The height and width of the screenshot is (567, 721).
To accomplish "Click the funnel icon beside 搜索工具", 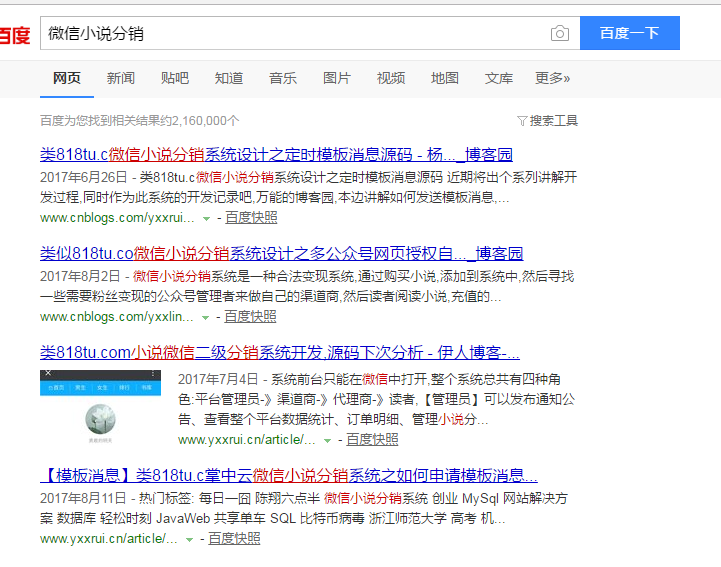I will 521,121.
